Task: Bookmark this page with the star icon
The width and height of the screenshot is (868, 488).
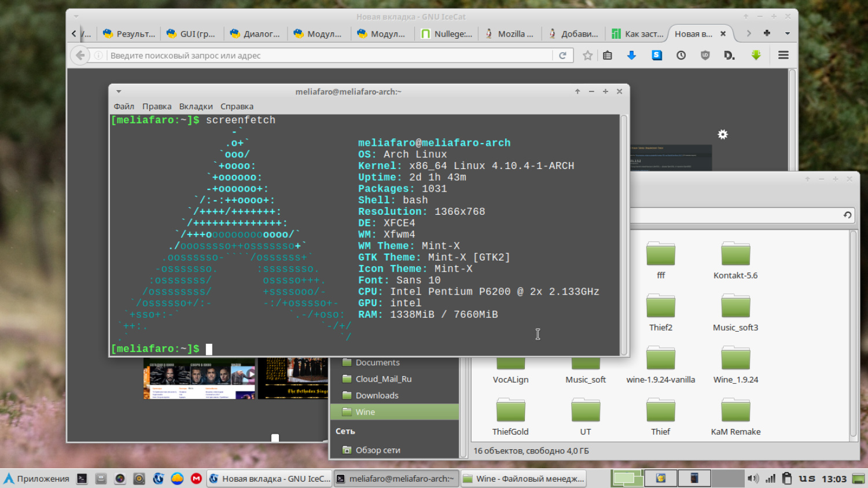Action: tap(588, 56)
